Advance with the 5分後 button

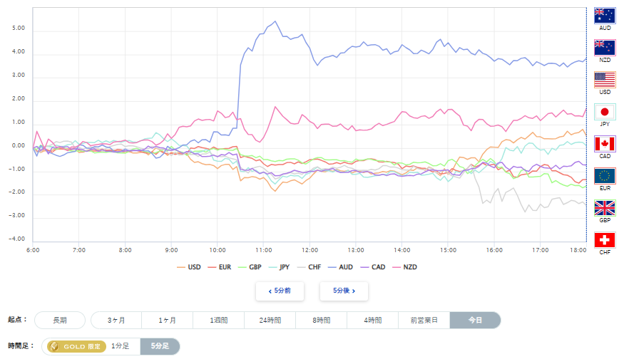click(x=344, y=291)
